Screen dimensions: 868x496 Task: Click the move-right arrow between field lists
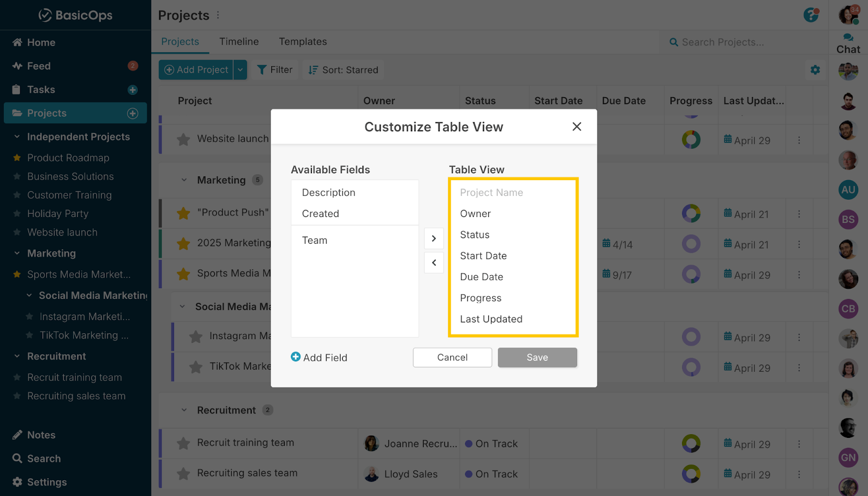pos(433,238)
